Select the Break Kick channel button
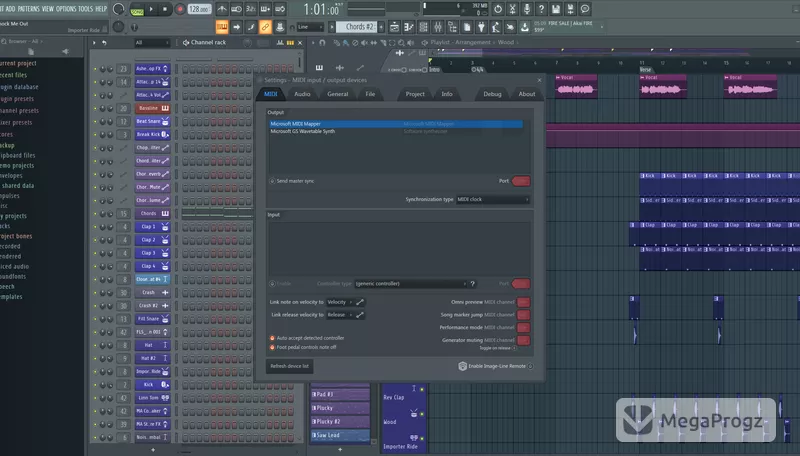This screenshot has width=800, height=456. (152, 135)
